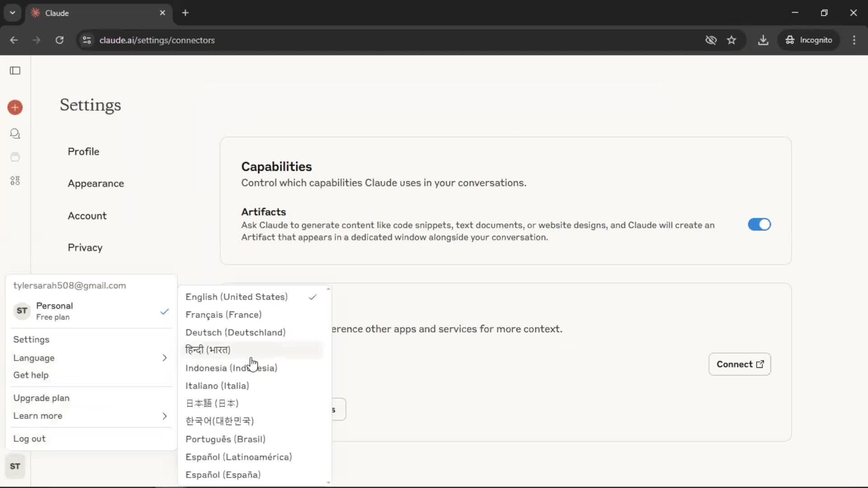Open a new browser tab

tap(185, 13)
